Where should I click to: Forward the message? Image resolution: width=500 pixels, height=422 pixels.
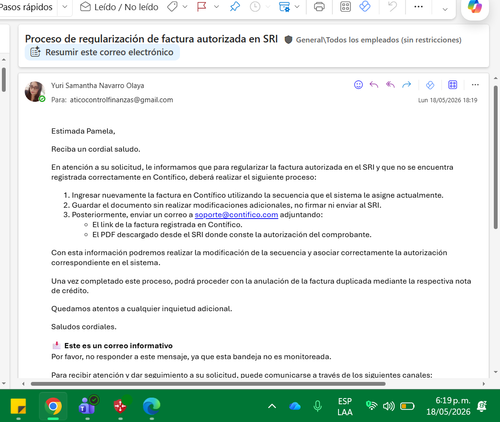[x=406, y=85]
